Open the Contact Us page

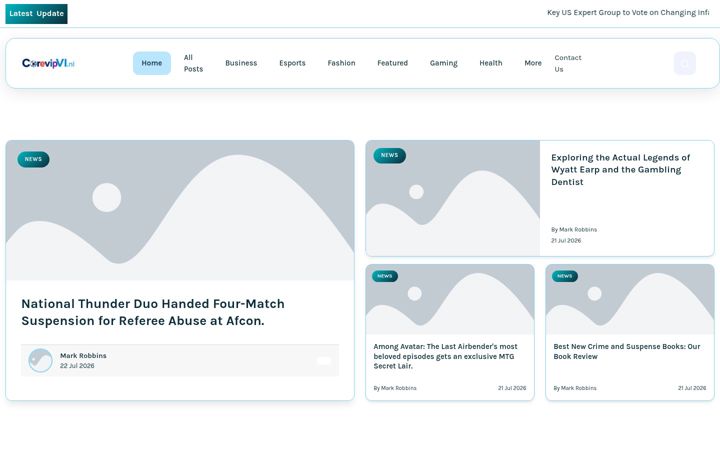tap(568, 63)
